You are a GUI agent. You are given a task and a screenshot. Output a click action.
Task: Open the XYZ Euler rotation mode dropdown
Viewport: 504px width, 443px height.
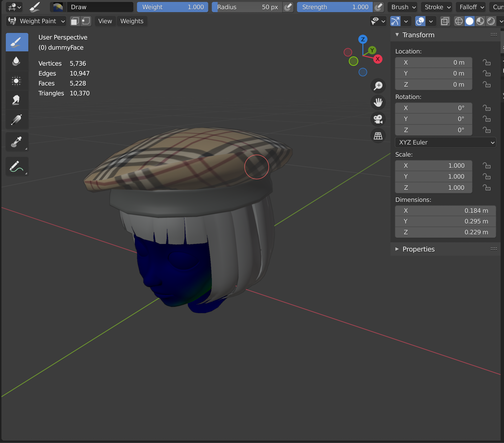[445, 143]
